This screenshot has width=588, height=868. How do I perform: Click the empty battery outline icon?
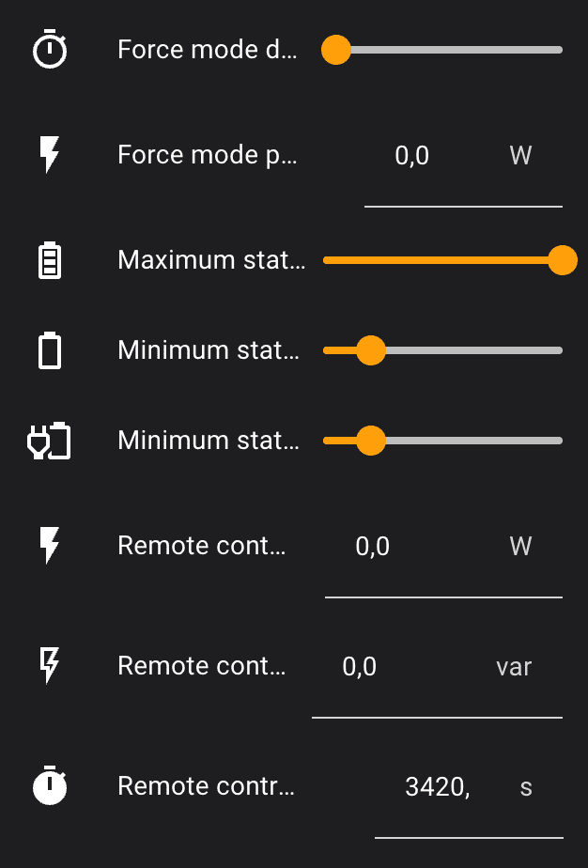pos(50,350)
